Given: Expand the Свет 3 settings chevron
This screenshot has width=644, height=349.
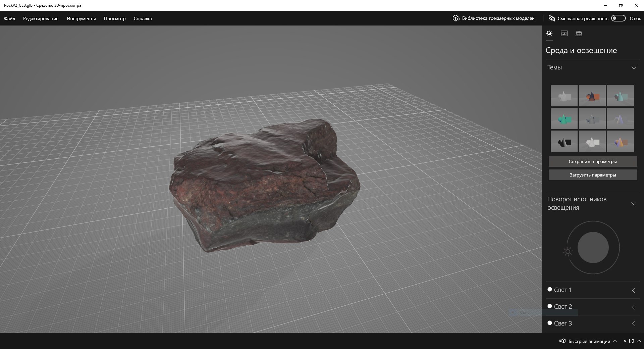Looking at the screenshot, I should 634,324.
